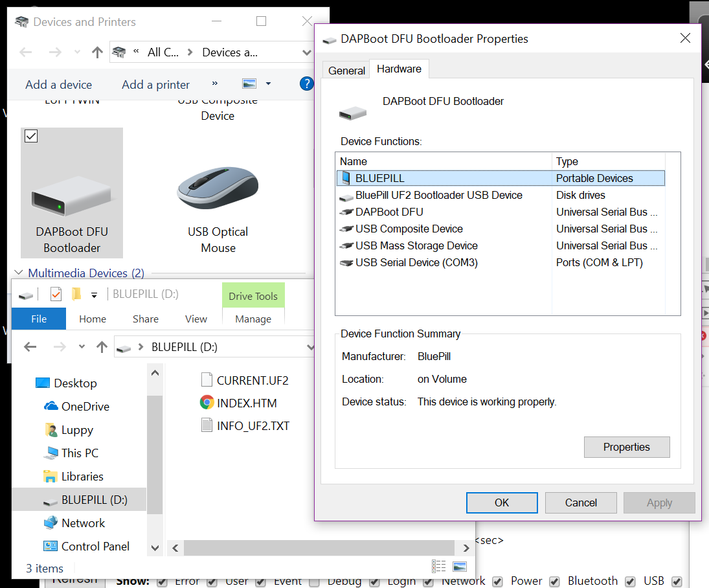Click navigation pane scroll down arrow
709x588 pixels.
pos(155,548)
